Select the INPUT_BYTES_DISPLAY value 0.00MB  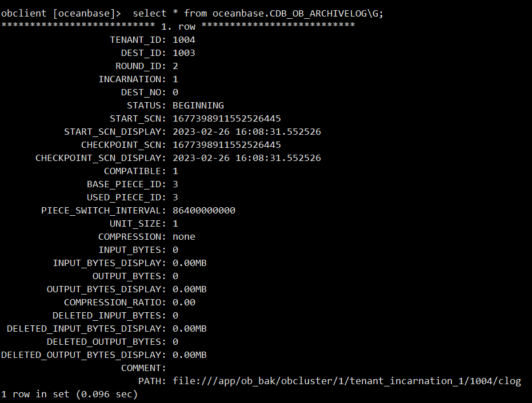click(x=190, y=263)
